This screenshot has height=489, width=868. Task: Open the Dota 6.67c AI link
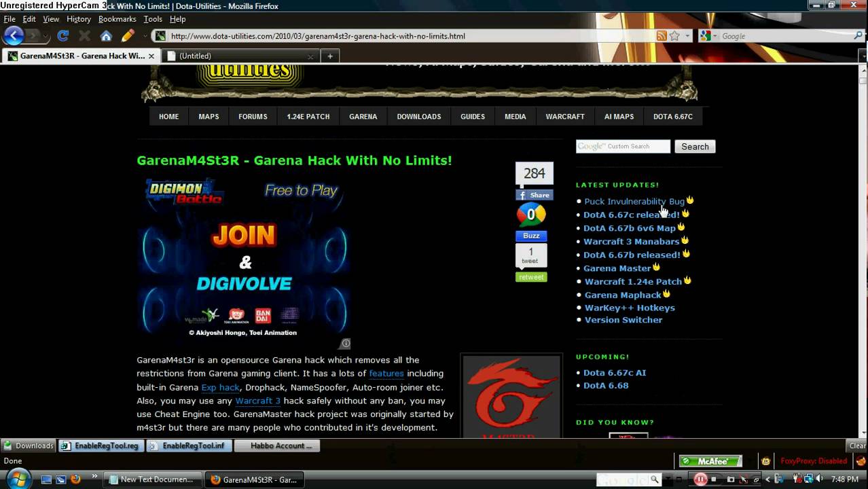[x=615, y=373]
